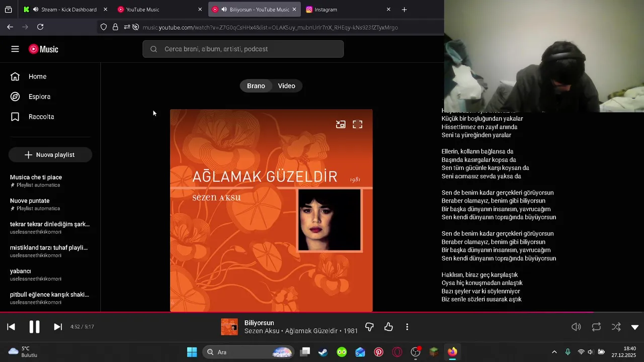Toggle repeat mode
This screenshot has height=362, width=644.
click(x=596, y=327)
